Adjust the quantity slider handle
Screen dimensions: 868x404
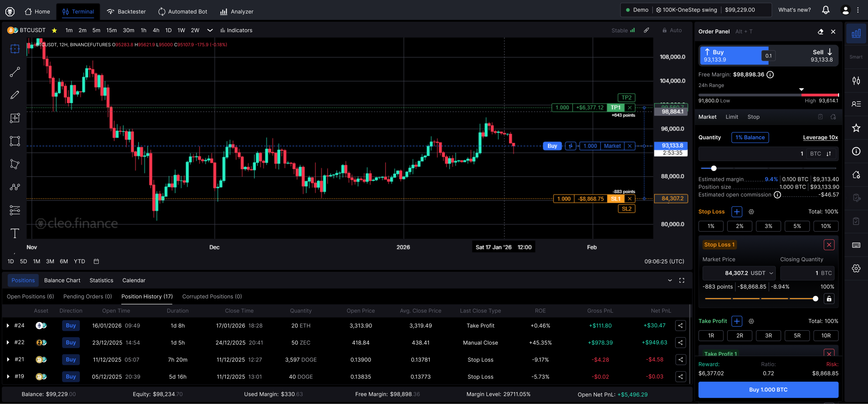[714, 168]
